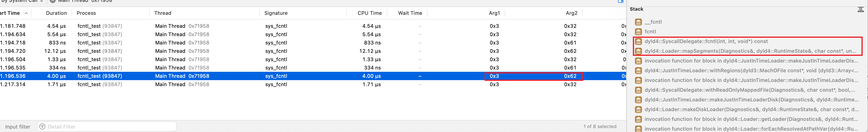
Task: Click the Arg2 column header
Action: coord(571,13)
